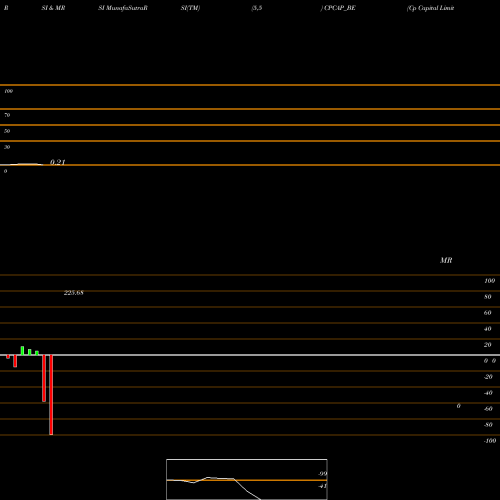Select the 80 MR axis label
Viewport: 500px width, 500px height.
pyautogui.click(x=488, y=297)
